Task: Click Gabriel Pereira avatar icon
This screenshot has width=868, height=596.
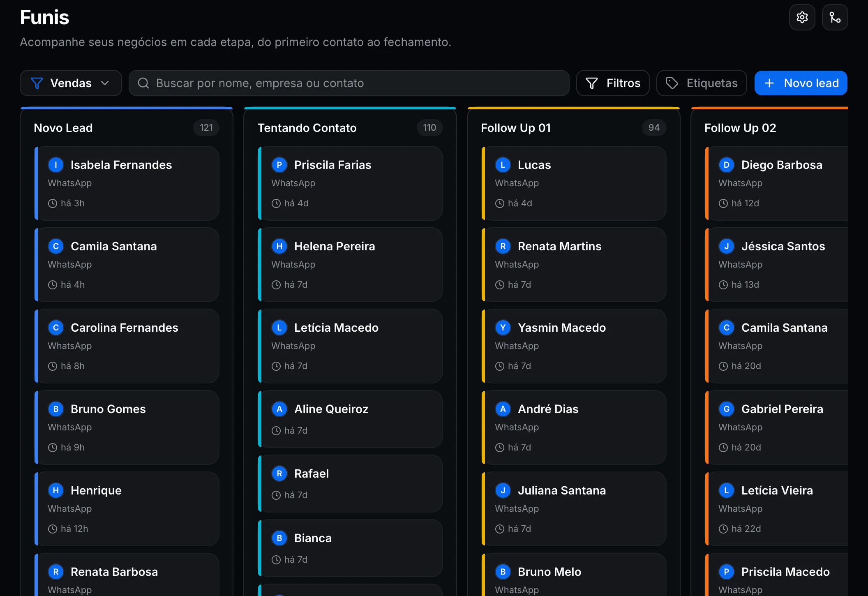Action: pos(727,409)
